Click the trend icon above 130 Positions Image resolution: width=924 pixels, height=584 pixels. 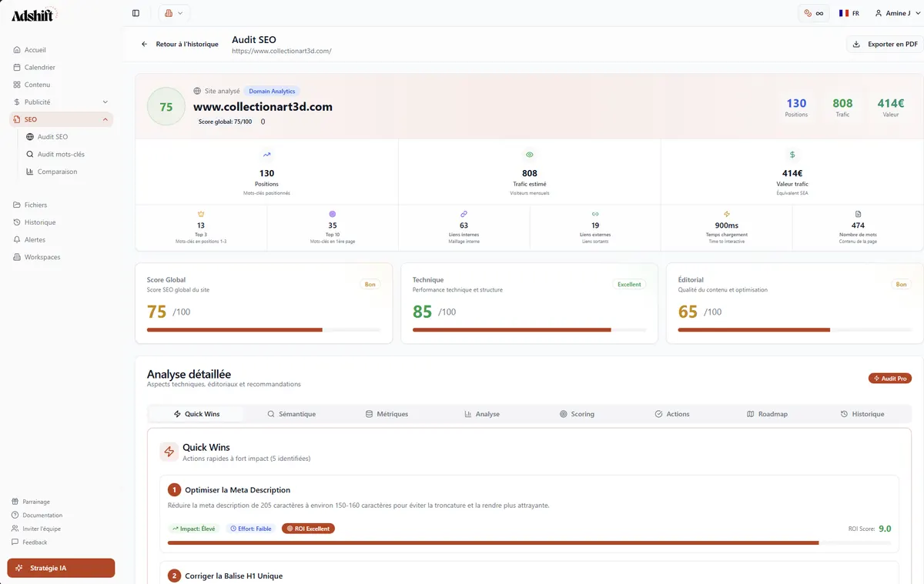[266, 155]
